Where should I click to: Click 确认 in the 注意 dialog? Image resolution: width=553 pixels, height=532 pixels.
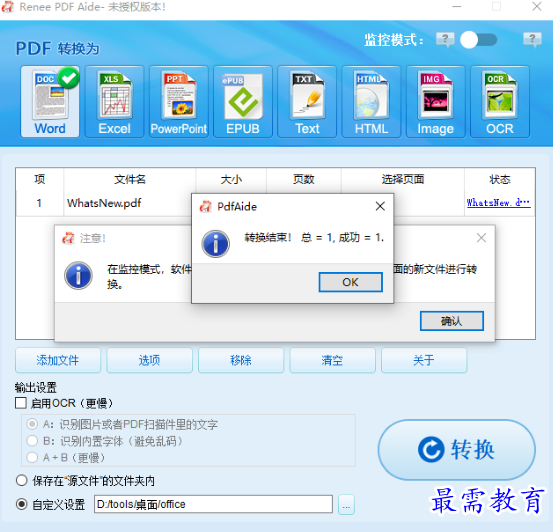pos(452,321)
